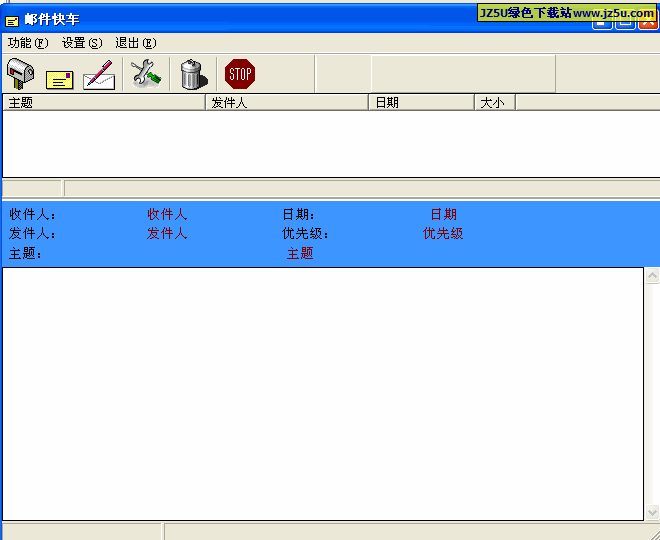Sort list by 大小 column header
Viewport: 660px width, 540px height.
(x=495, y=102)
